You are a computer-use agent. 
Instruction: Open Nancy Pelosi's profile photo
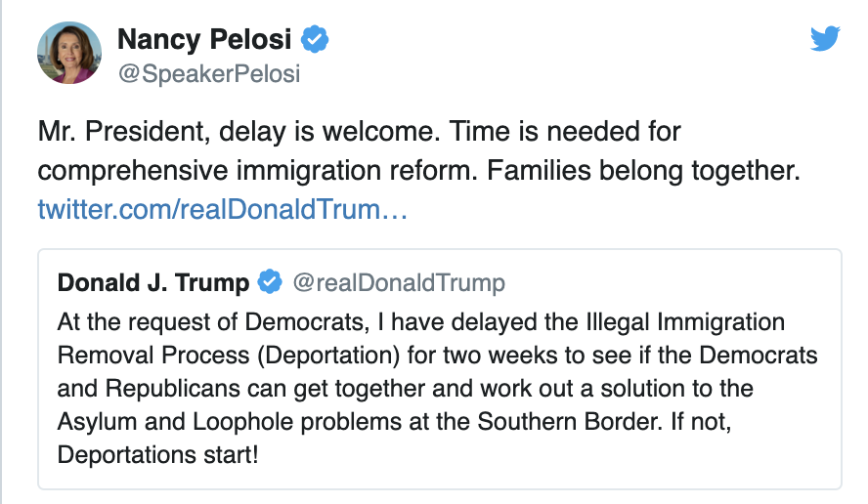click(x=69, y=52)
